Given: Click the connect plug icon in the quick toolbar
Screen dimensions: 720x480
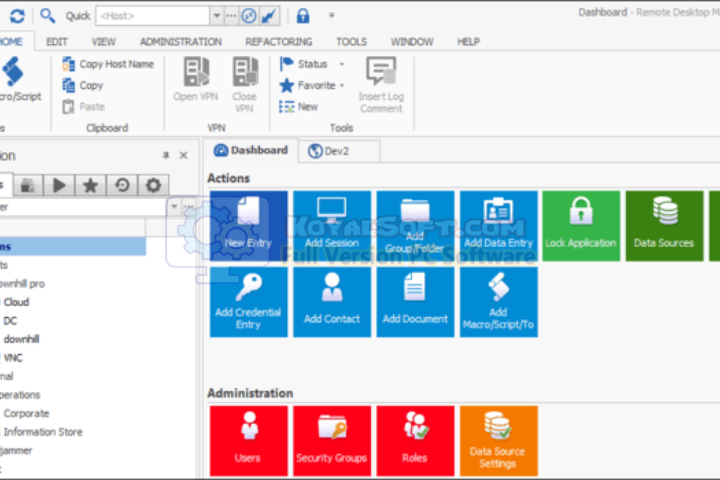Looking at the screenshot, I should pyautogui.click(x=269, y=16).
